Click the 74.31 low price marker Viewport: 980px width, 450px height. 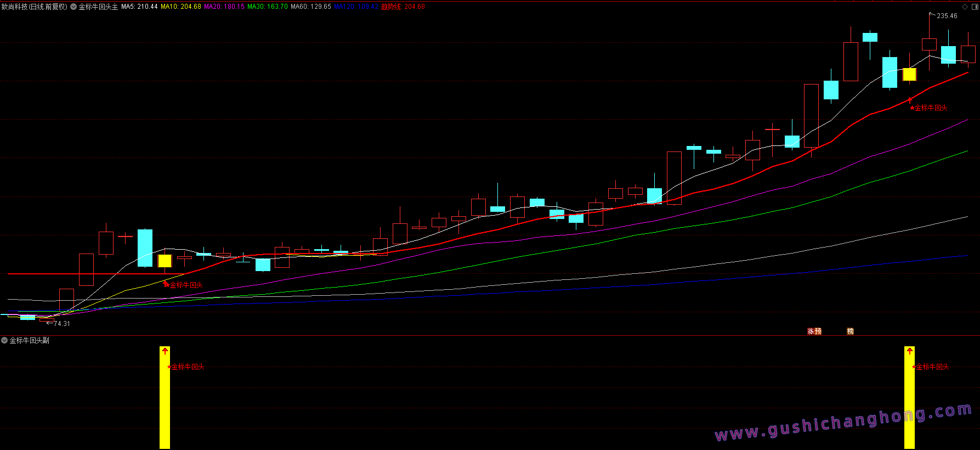pyautogui.click(x=61, y=324)
